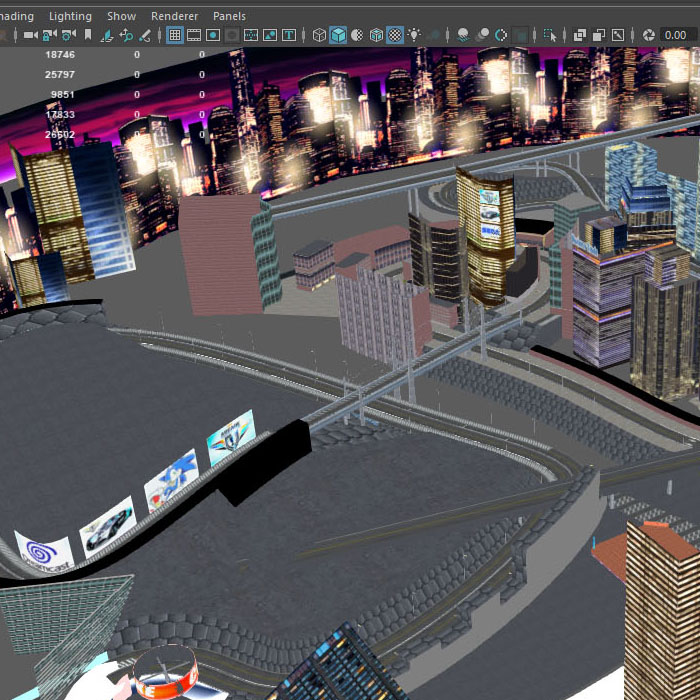Click the camera Bookmarks icon
This screenshot has width=700, height=700.
click(x=88, y=35)
